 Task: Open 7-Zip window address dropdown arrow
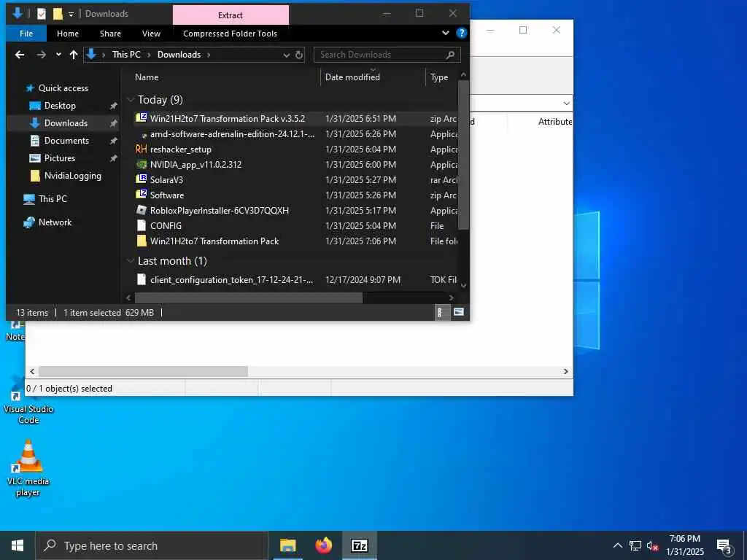[x=566, y=104]
